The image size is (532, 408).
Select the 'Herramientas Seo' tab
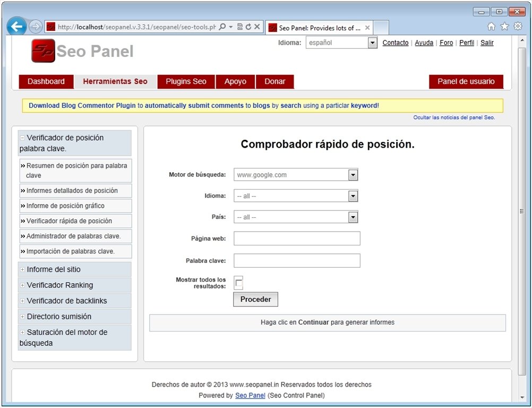115,81
